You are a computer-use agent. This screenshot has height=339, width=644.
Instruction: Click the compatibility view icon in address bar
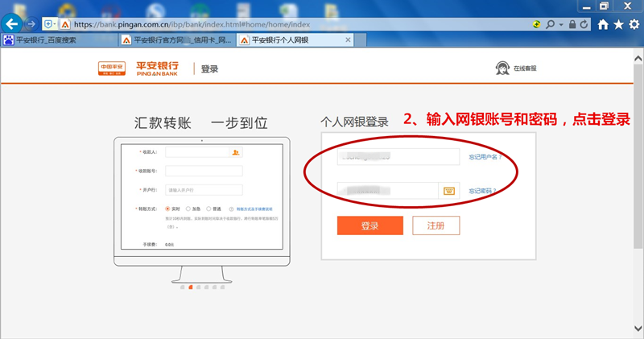coord(536,24)
